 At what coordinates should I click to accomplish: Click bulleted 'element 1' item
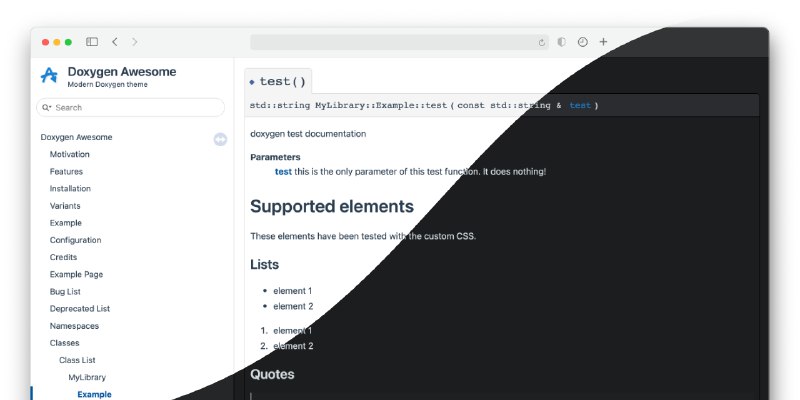pos(293,291)
